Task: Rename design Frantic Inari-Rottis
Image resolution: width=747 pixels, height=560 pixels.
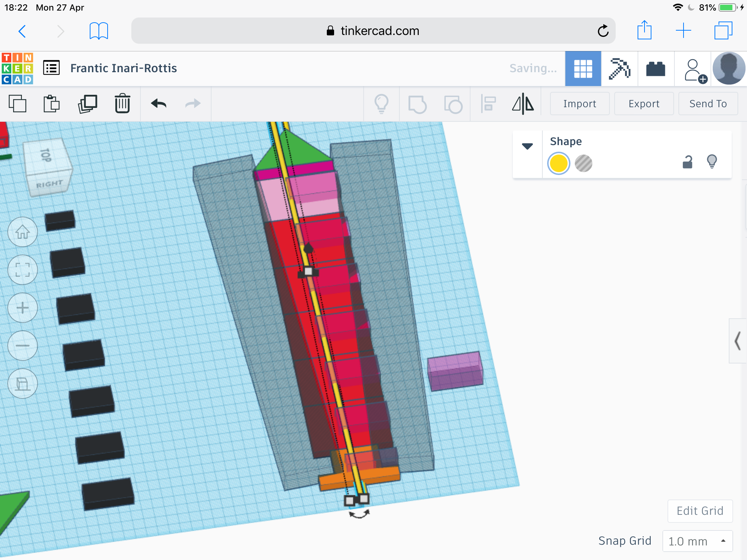Action: (x=124, y=68)
